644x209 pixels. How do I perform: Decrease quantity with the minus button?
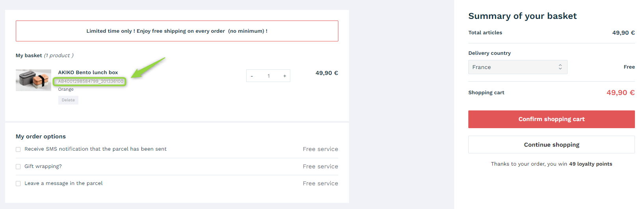(252, 76)
